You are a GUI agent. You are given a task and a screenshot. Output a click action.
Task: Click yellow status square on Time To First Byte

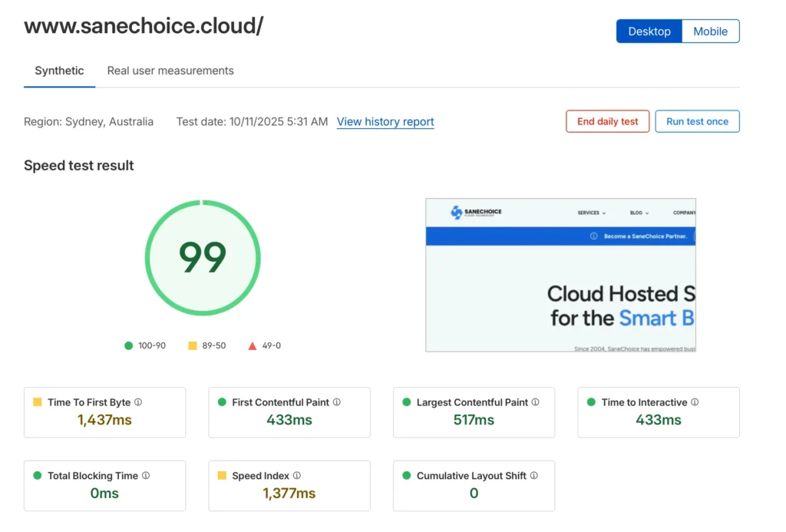[37, 402]
